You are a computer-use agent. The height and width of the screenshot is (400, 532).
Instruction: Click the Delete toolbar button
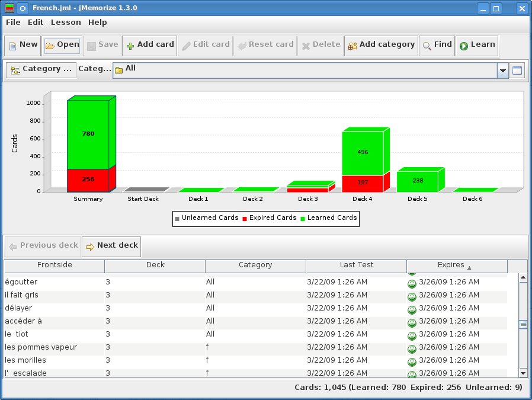(321, 46)
